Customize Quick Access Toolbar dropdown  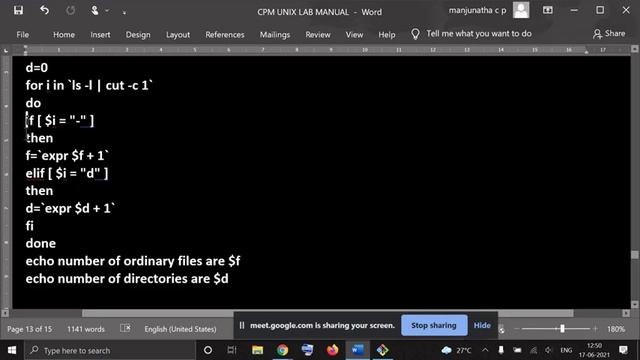tap(124, 12)
